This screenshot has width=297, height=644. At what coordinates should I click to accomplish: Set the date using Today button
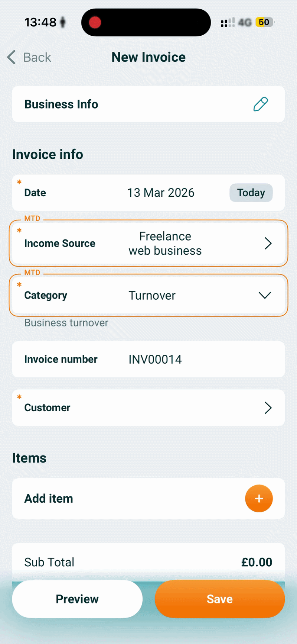[x=251, y=193]
